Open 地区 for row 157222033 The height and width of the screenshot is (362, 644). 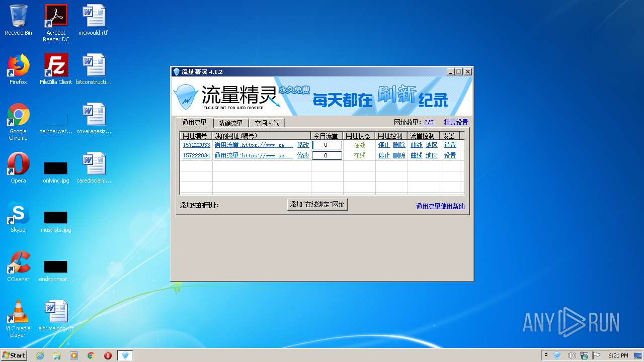point(431,145)
